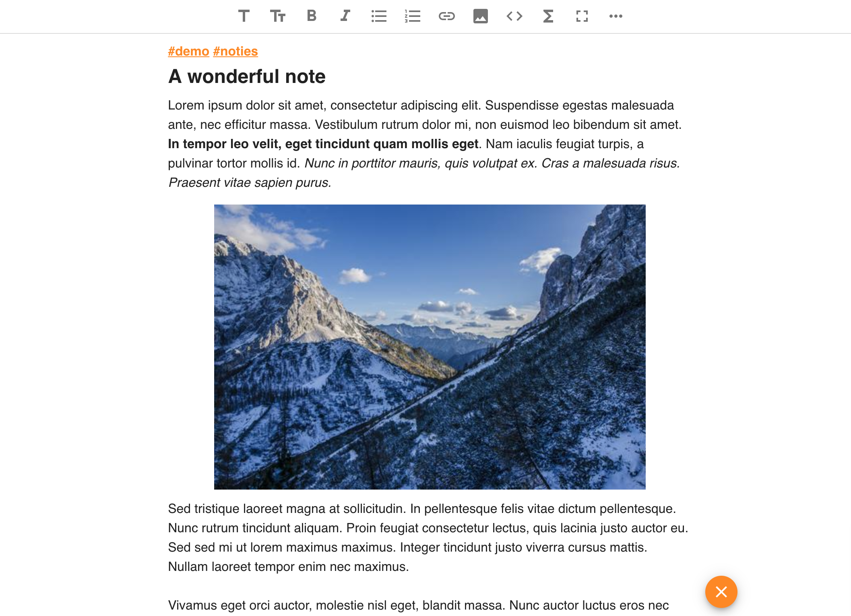The image size is (851, 616).
Task: Open the more options ellipsis menu
Action: pos(616,16)
